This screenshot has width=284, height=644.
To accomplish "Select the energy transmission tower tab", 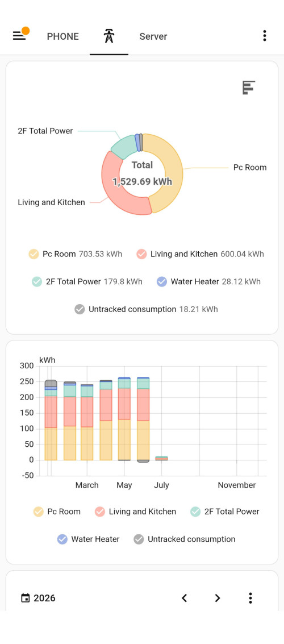I will pos(108,36).
